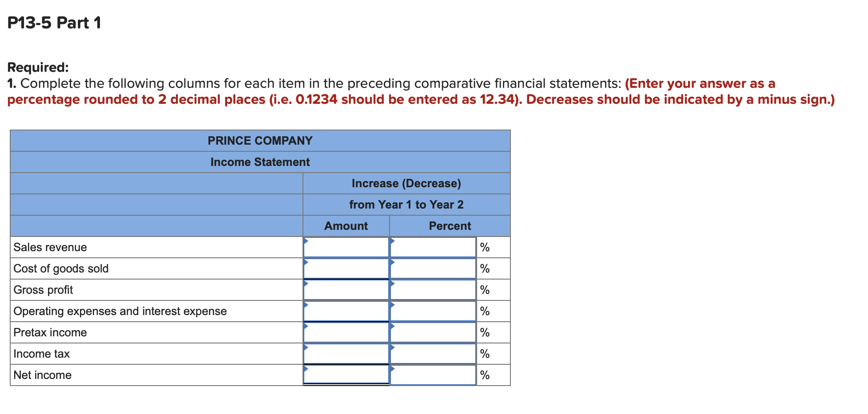This screenshot has height=414, width=868.
Task: Click the Amount column header
Action: click(346, 226)
